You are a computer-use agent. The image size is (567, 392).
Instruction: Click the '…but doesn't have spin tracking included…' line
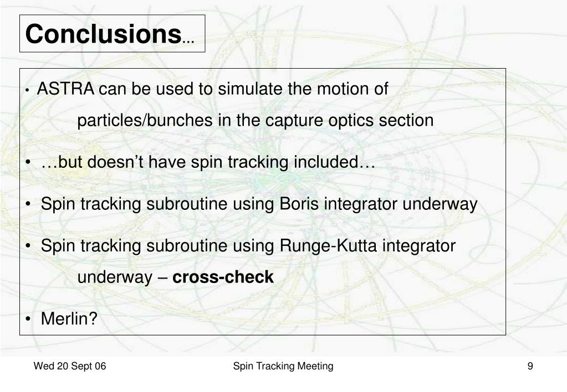(x=208, y=162)
